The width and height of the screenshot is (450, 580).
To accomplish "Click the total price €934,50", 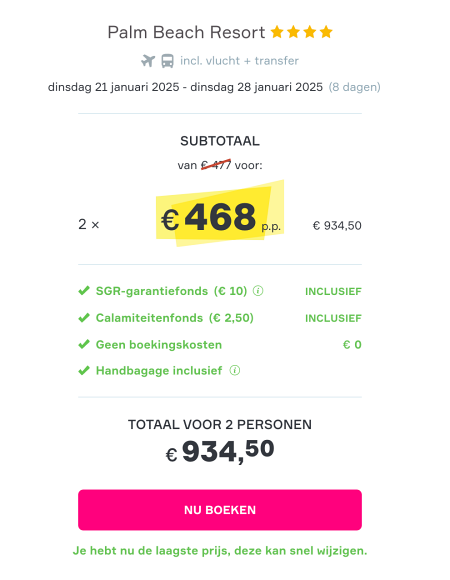I will (x=220, y=451).
